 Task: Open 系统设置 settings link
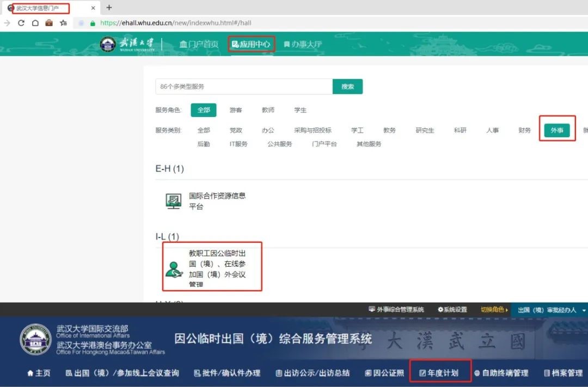coord(452,310)
